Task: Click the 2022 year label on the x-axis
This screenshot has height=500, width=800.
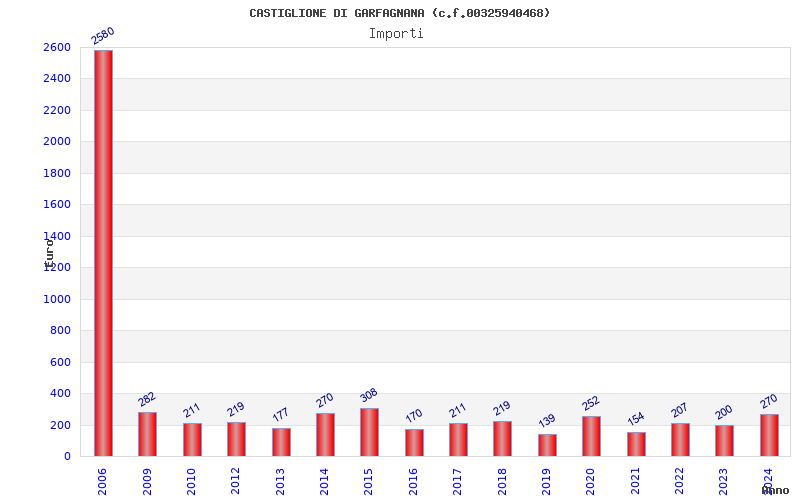Action: [679, 482]
